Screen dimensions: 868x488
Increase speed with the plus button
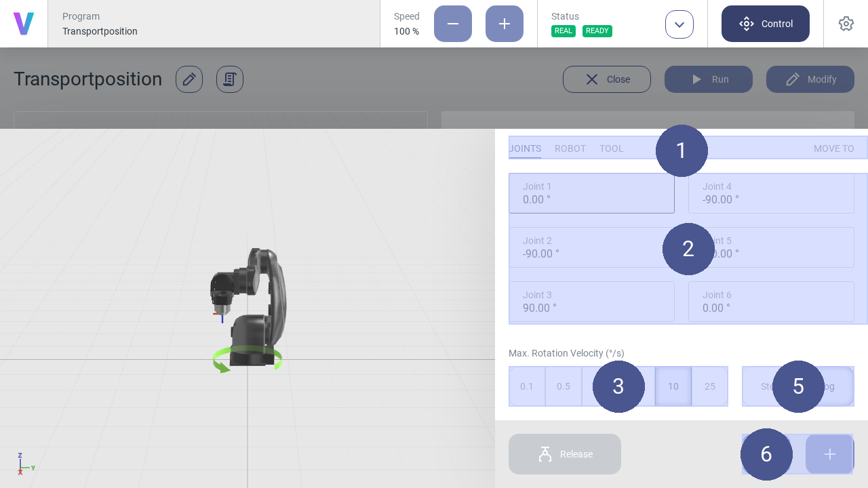(x=505, y=24)
